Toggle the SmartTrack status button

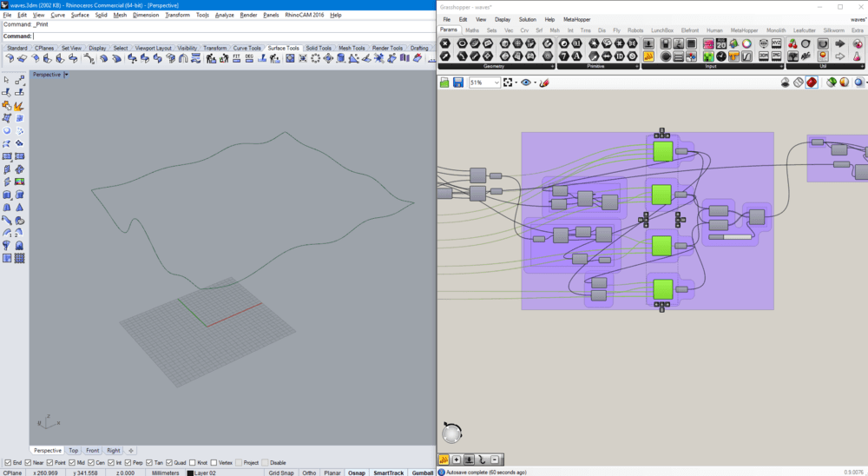click(388, 473)
